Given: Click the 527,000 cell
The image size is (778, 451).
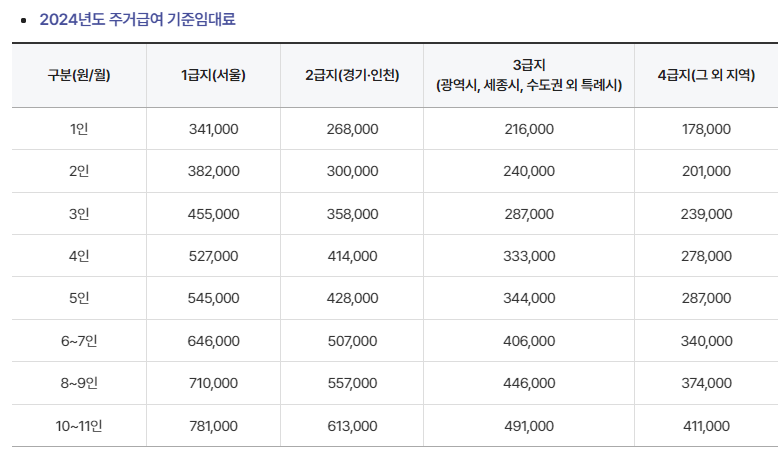Looking at the screenshot, I should coord(213,256).
